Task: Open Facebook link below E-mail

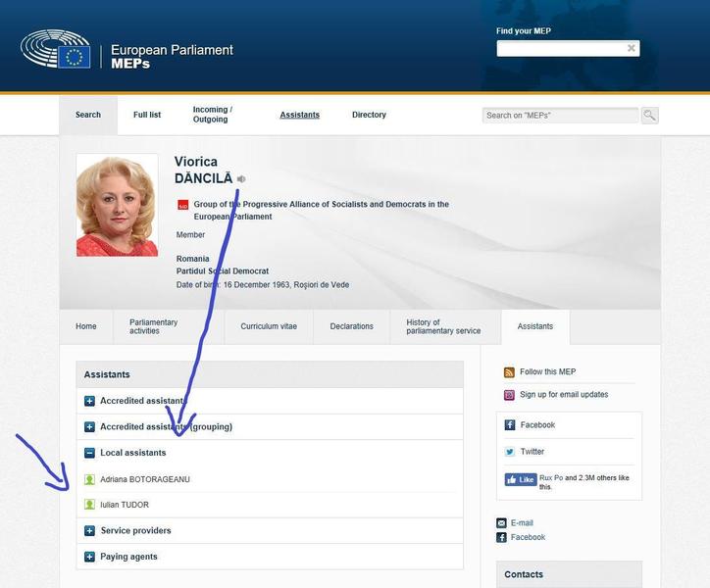Action: [x=528, y=537]
